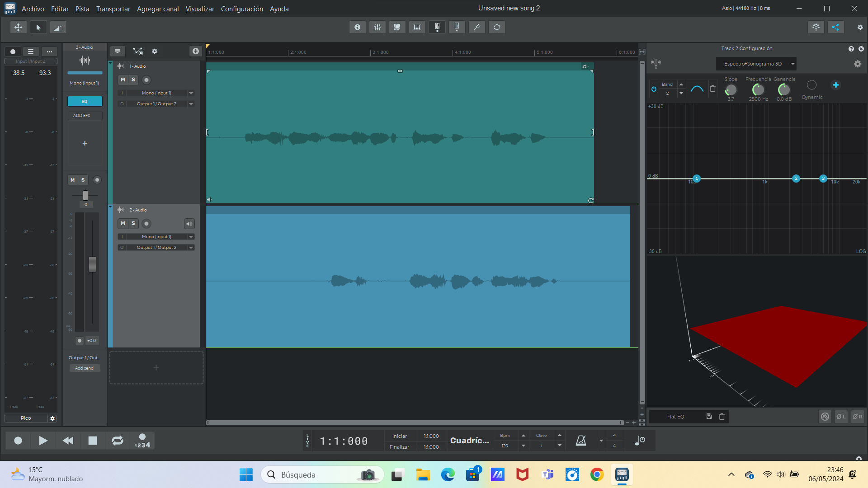This screenshot has height=488, width=868.
Task: Open the top-right settings gear
Action: pos(860,27)
